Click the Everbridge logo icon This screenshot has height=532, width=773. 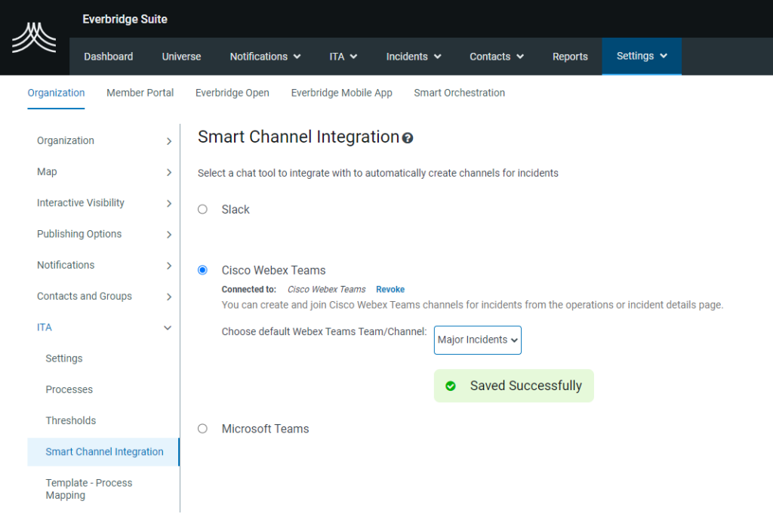[34, 38]
